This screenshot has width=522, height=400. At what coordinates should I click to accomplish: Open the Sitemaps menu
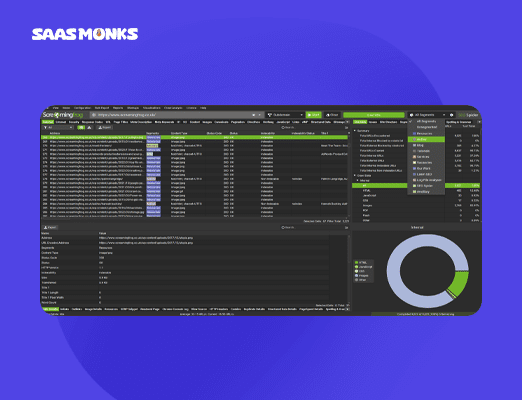pos(133,108)
